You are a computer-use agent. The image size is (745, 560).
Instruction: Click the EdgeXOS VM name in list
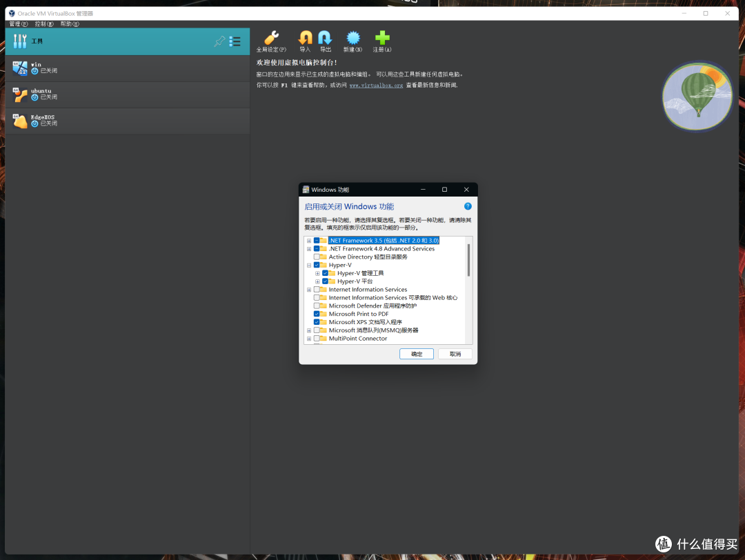(43, 117)
